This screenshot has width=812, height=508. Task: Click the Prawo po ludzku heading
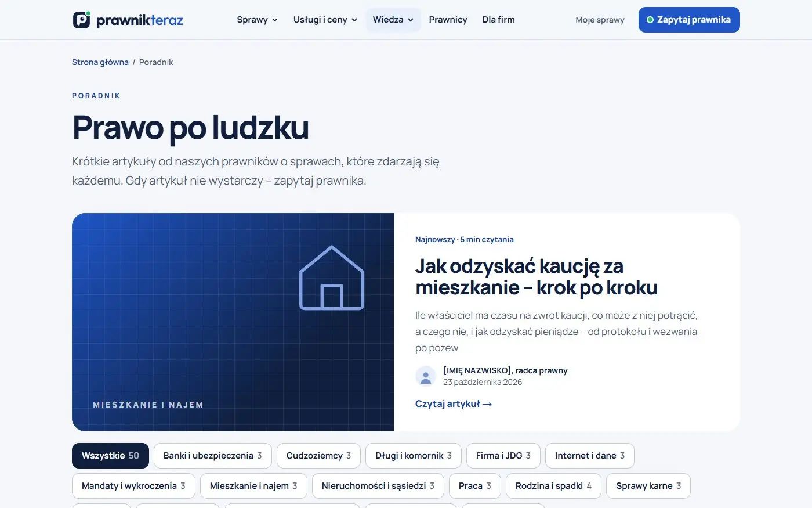coord(190,128)
